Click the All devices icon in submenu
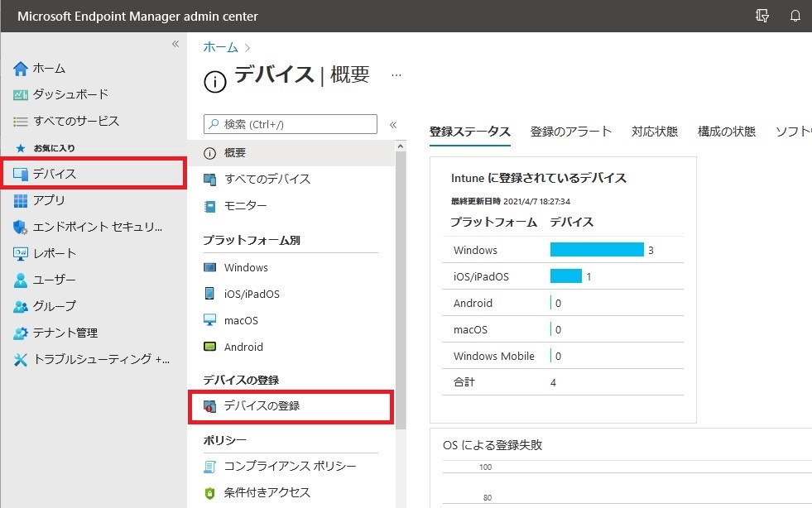The image size is (812, 508). click(209, 180)
